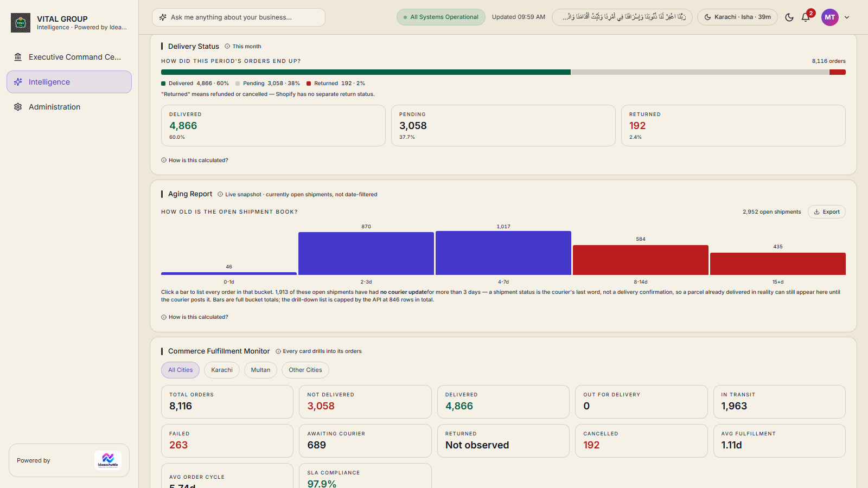The width and height of the screenshot is (868, 488).
Task: Focus the Ask me anything search field
Action: point(239,17)
